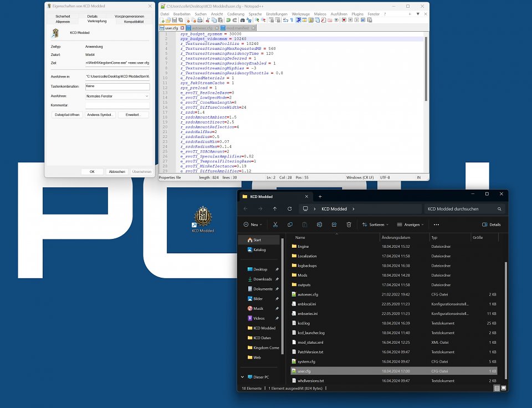Viewport: 532px width, 408px height.
Task: Click the Up arrow in Explorer navigation bar
Action: point(275,209)
